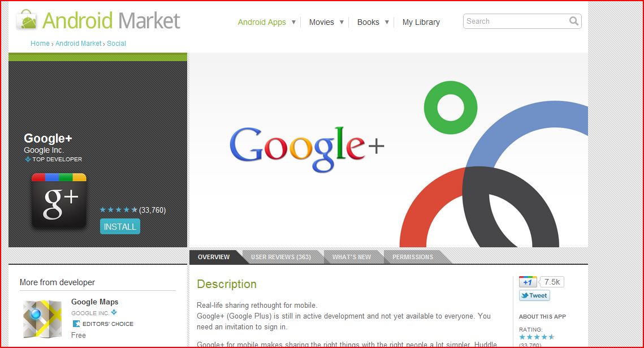Image resolution: width=644 pixels, height=348 pixels.
Task: Click the Android Market title text
Action: 111,20
